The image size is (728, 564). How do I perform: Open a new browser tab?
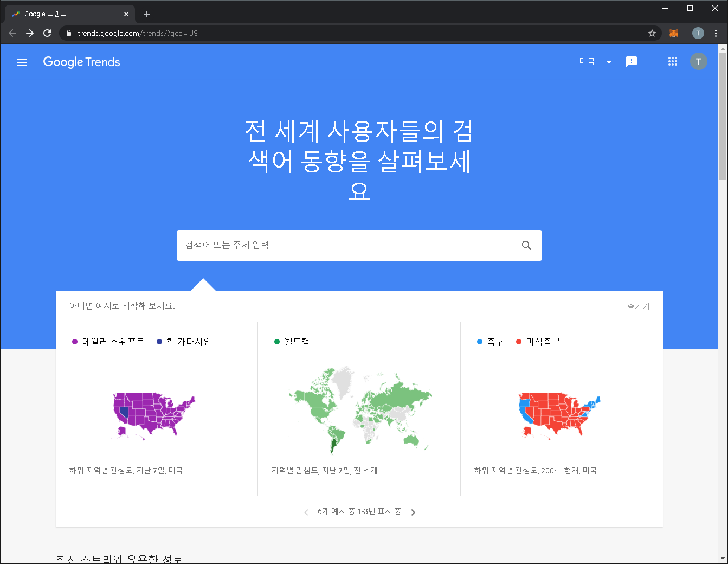[x=147, y=14]
